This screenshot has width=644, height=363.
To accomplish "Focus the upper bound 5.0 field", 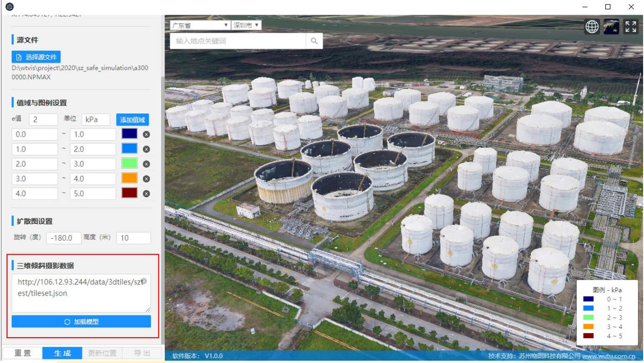I will [93, 193].
